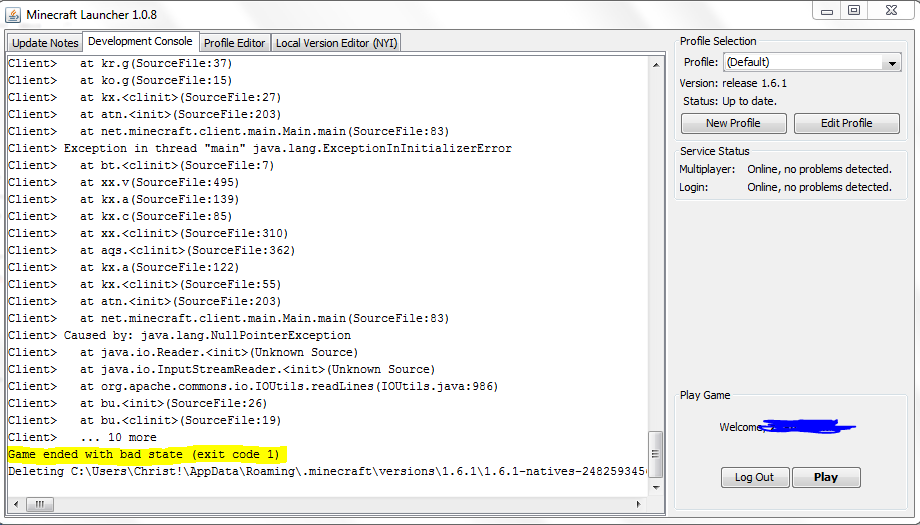Click the horizontal scrollbar thumb
920x525 pixels.
[39, 504]
